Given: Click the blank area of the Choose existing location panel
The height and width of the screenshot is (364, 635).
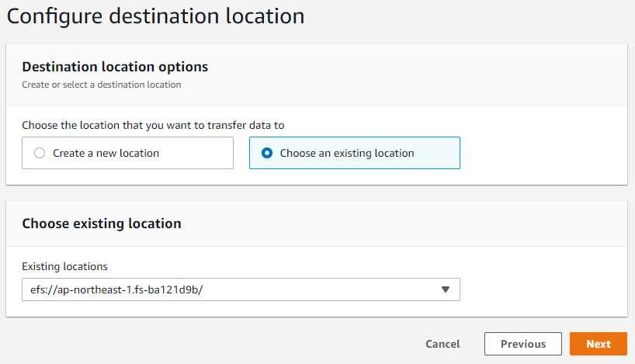Looking at the screenshot, I should [x=543, y=283].
